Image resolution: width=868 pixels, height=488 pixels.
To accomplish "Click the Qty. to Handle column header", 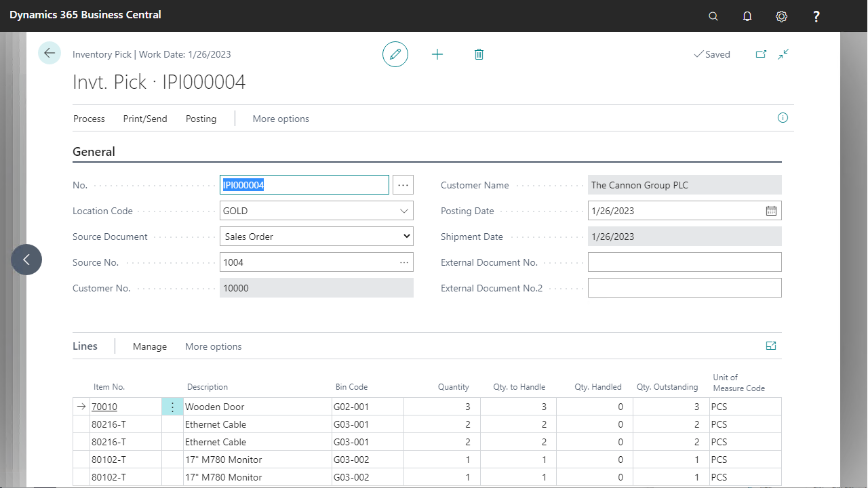I will click(x=519, y=387).
